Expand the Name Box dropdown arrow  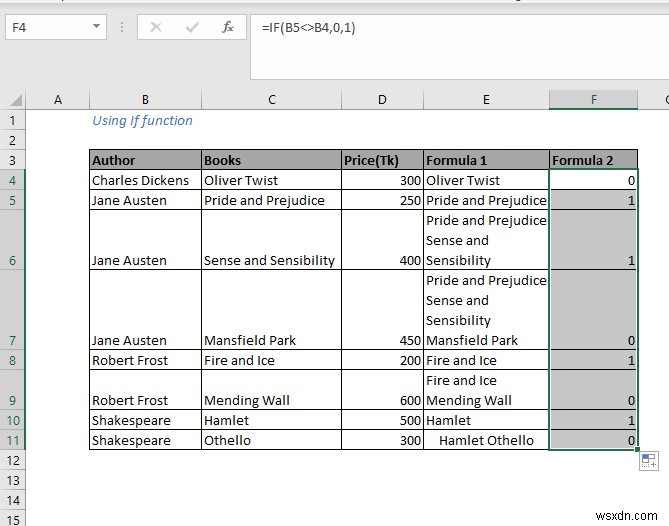coord(96,27)
